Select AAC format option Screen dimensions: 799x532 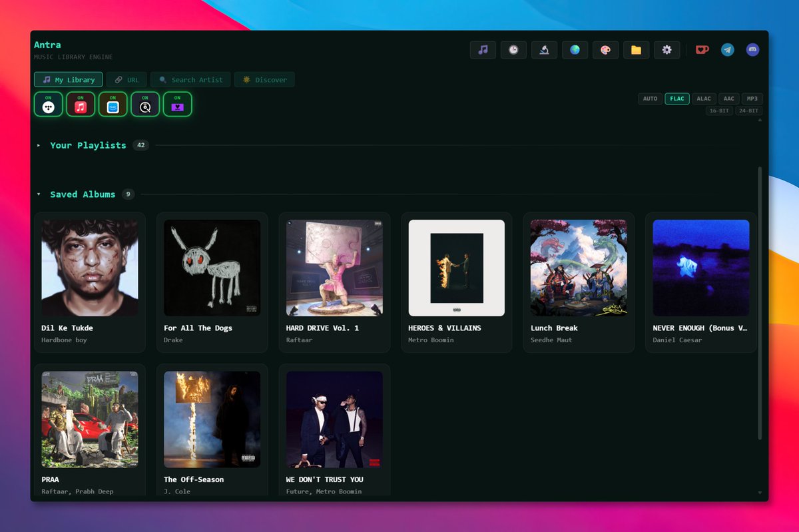point(728,99)
